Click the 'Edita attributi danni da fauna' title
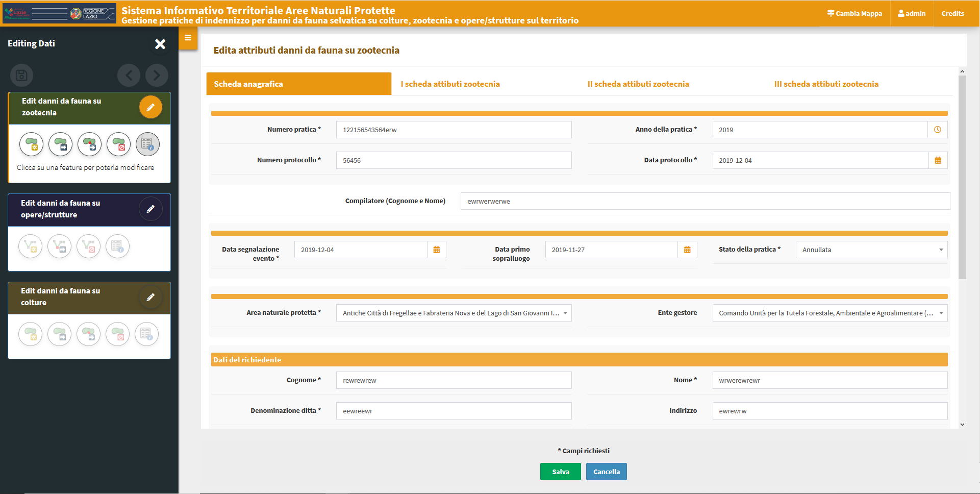Viewport: 980px width, 494px height. 306,51
